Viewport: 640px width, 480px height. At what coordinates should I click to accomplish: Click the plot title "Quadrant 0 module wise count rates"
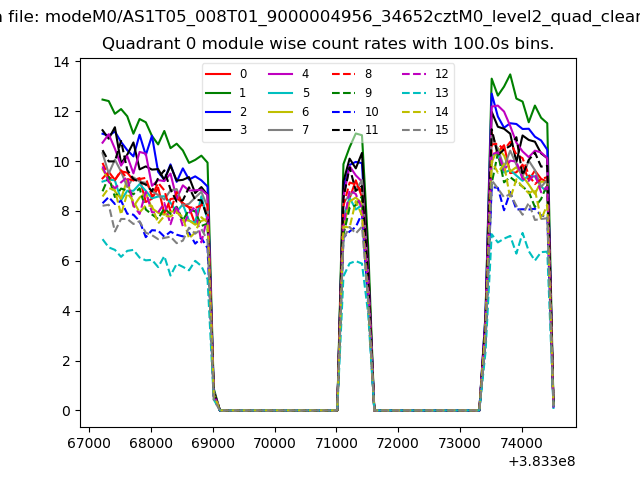pos(328,45)
